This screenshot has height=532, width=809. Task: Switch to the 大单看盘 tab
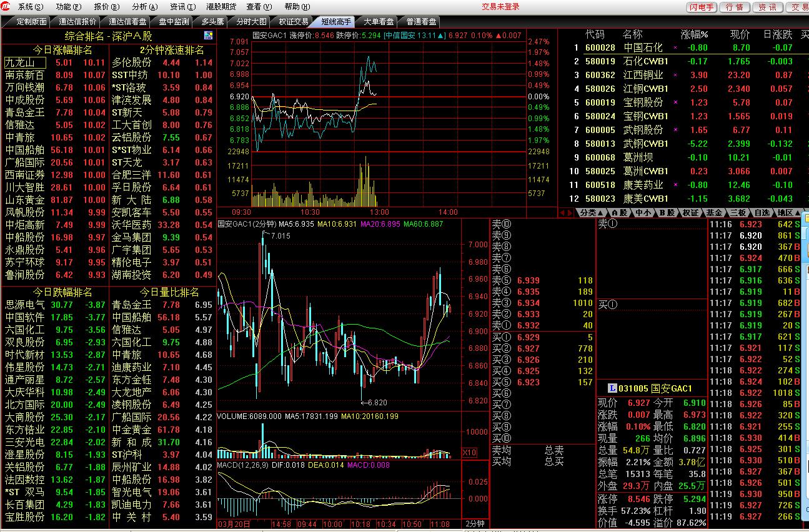379,21
